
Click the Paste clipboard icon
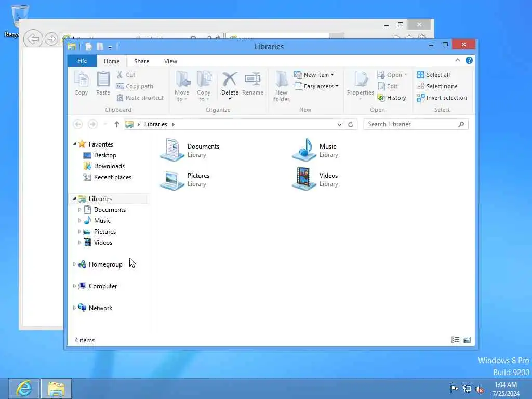(x=103, y=84)
